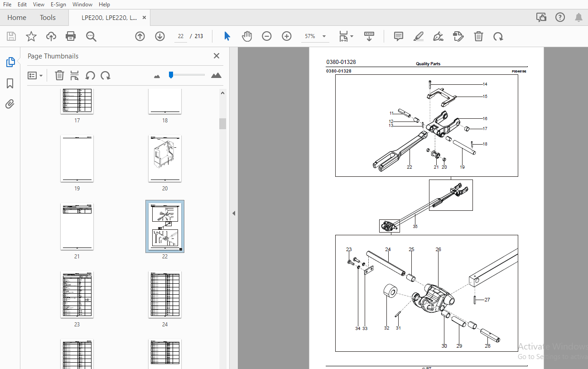Collapse the navigation pane with the arrow handle
This screenshot has height=369, width=588.
234,213
